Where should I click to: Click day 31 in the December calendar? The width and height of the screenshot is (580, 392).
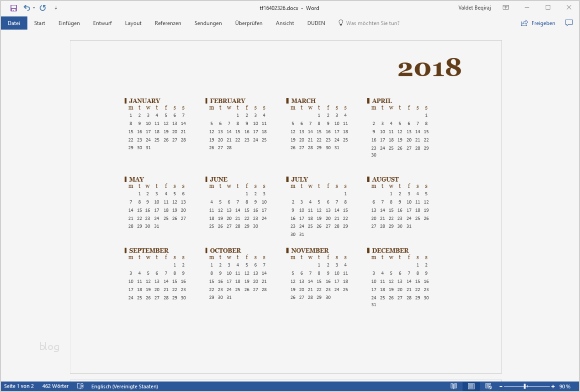coord(374,305)
